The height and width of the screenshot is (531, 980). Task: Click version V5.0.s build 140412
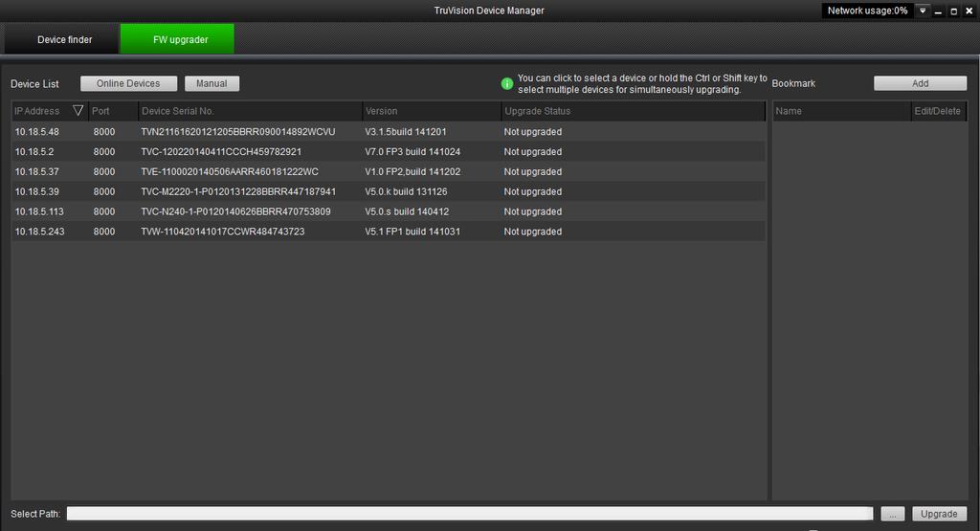(x=407, y=211)
